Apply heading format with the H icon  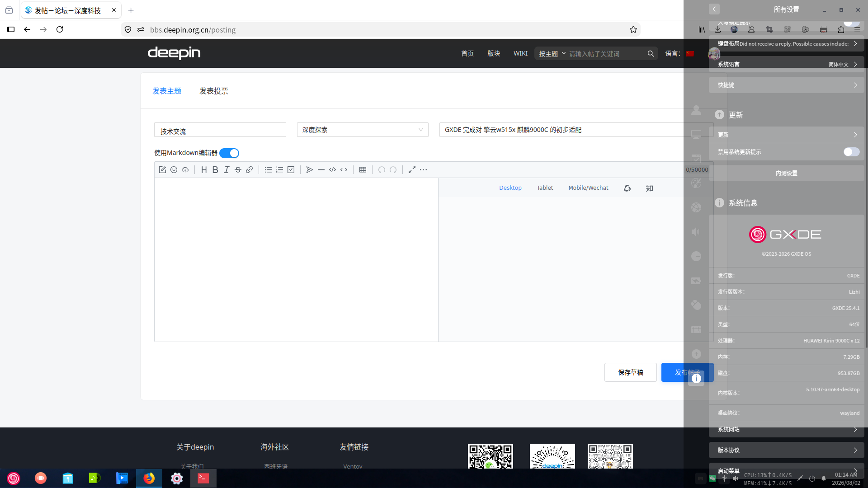tap(204, 170)
